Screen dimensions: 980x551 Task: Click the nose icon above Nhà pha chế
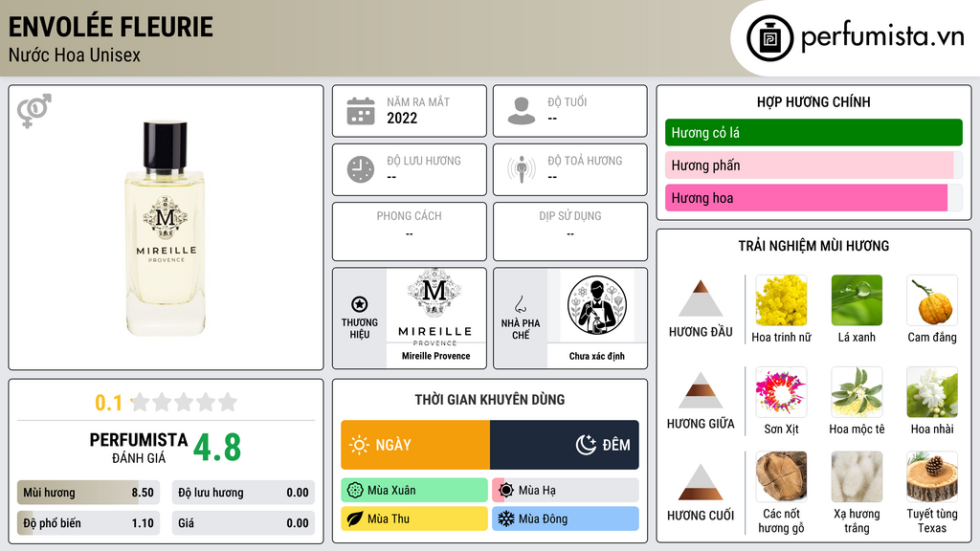[520, 304]
